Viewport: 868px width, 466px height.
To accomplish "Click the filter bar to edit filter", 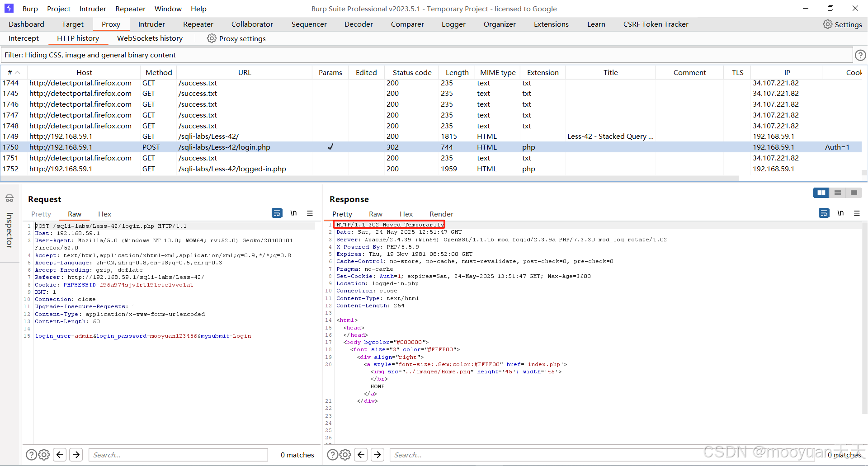I will pos(427,55).
